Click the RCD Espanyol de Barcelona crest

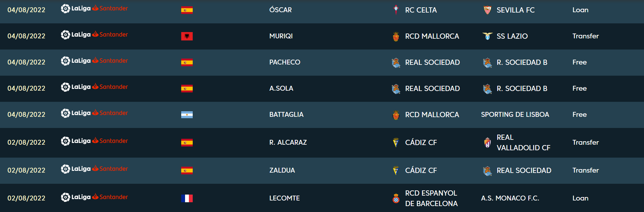(396, 198)
